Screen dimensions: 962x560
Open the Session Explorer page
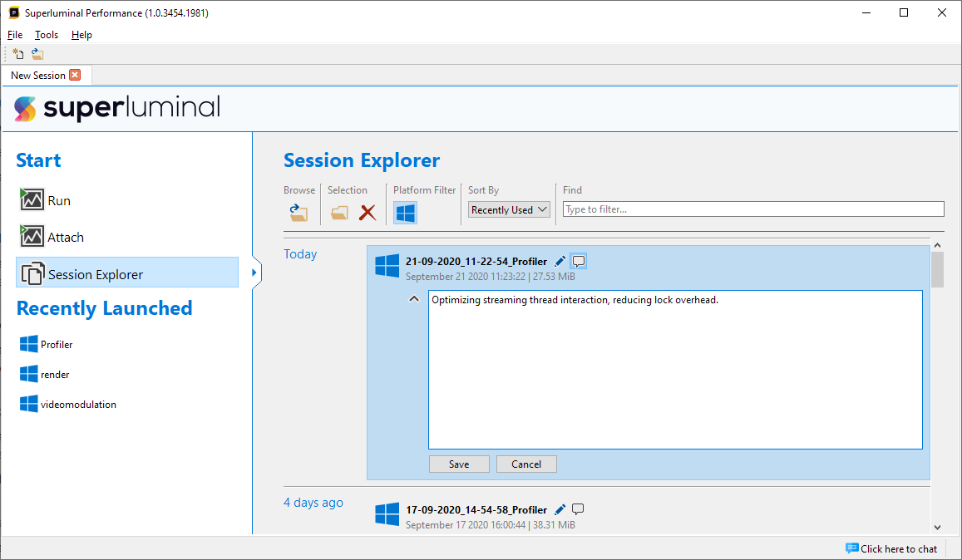click(x=127, y=273)
